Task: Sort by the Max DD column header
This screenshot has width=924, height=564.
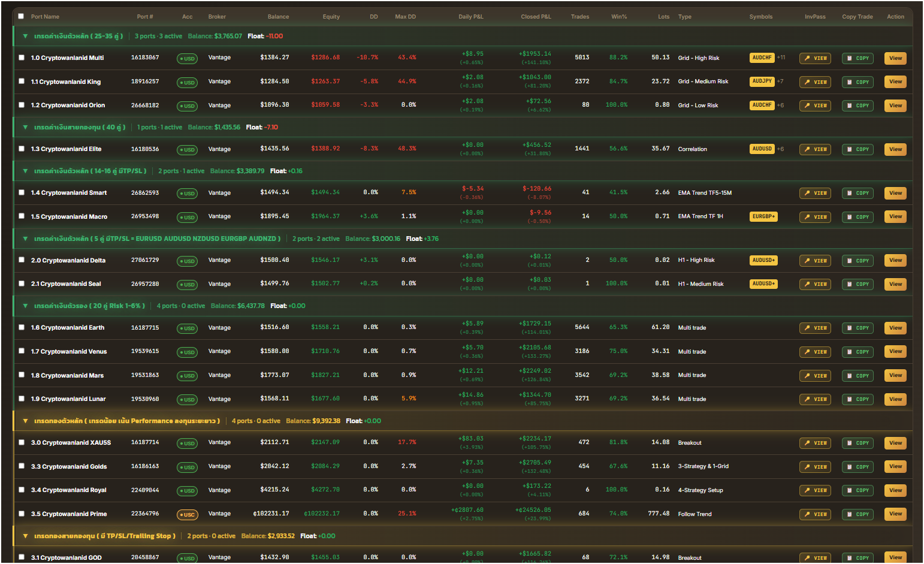Action: pos(406,17)
